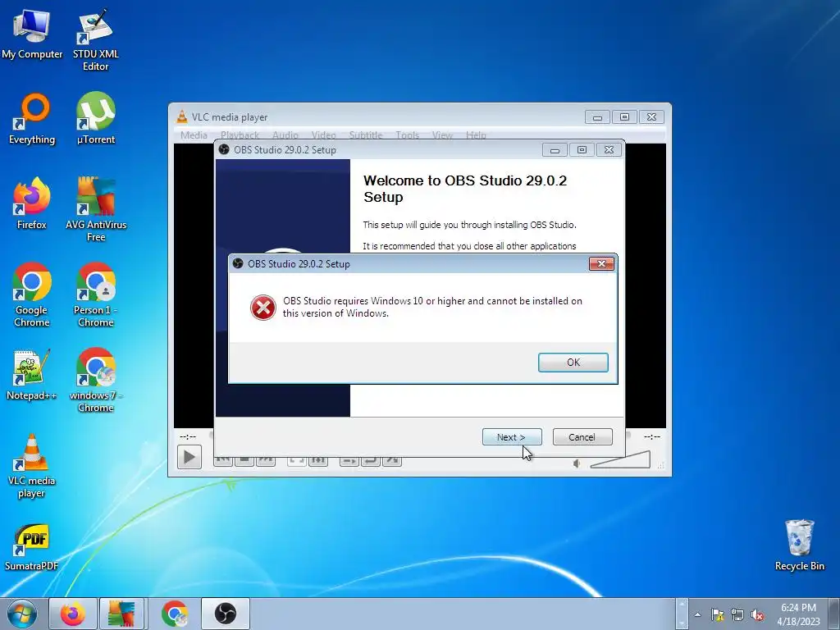
Task: Close the VLC media player window
Action: (x=651, y=116)
